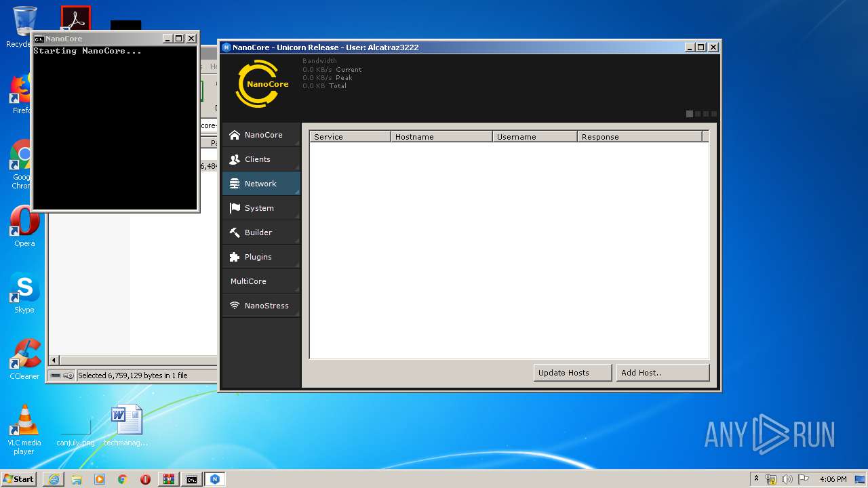Click the wifi icon beside NanoStress
The width and height of the screenshot is (868, 488).
(x=235, y=306)
